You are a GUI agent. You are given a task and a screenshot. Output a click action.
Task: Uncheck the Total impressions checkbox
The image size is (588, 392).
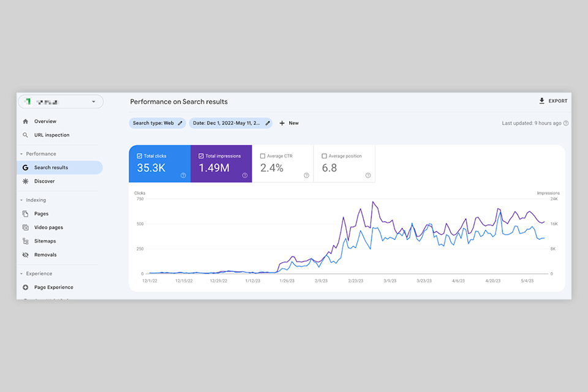click(201, 156)
